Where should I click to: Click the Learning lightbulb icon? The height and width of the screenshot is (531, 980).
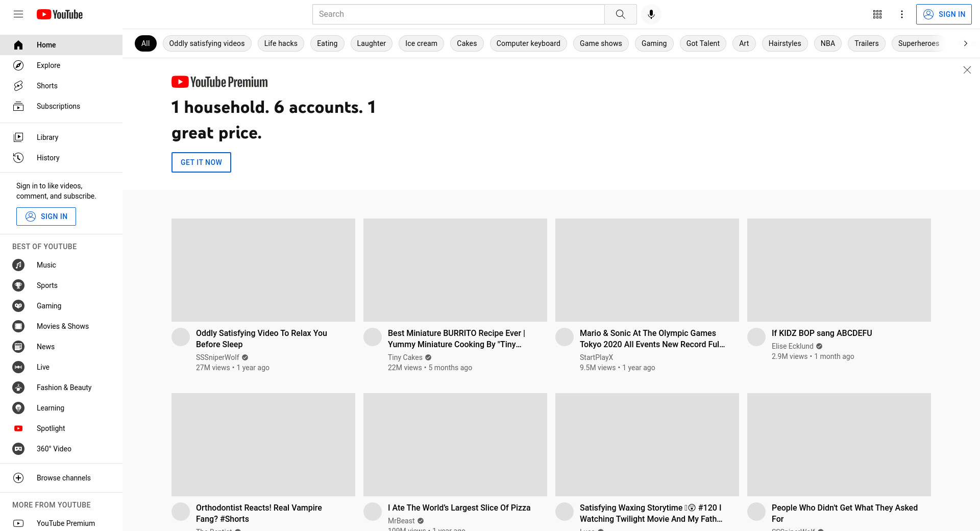18,408
